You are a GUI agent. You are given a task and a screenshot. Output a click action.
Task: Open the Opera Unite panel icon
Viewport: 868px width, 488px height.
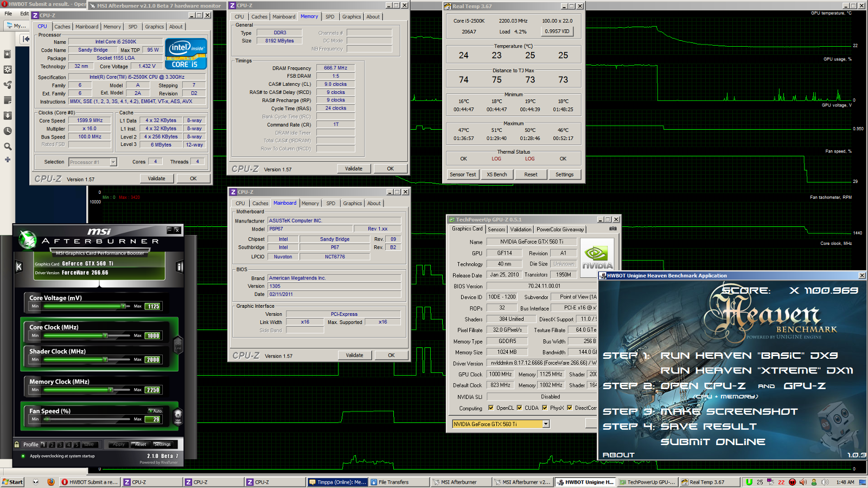point(8,85)
